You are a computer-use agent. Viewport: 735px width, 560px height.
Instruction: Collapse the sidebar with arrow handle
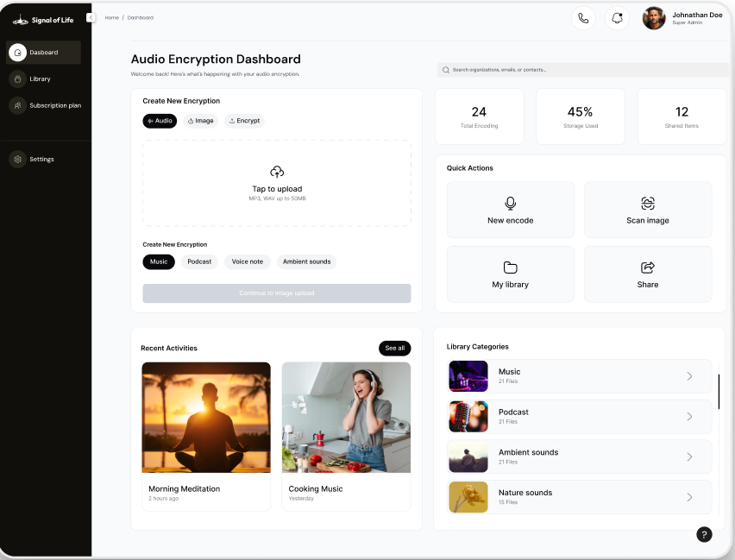91,18
